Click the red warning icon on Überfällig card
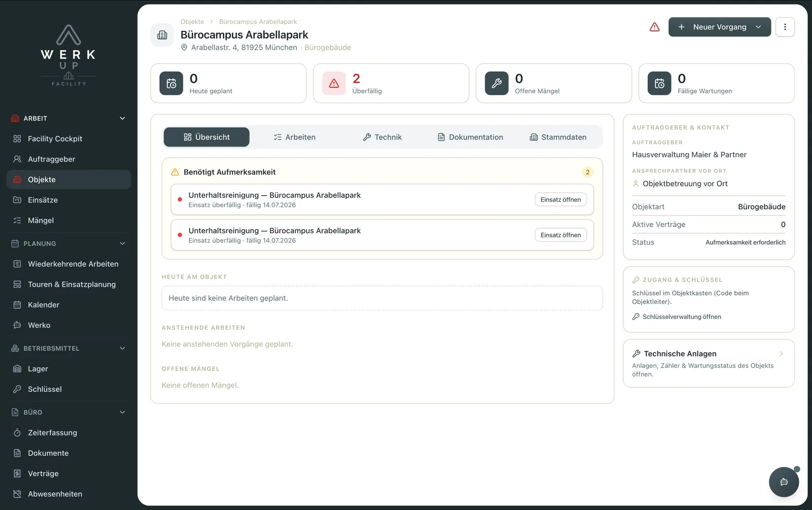This screenshot has width=812, height=510. pyautogui.click(x=334, y=83)
